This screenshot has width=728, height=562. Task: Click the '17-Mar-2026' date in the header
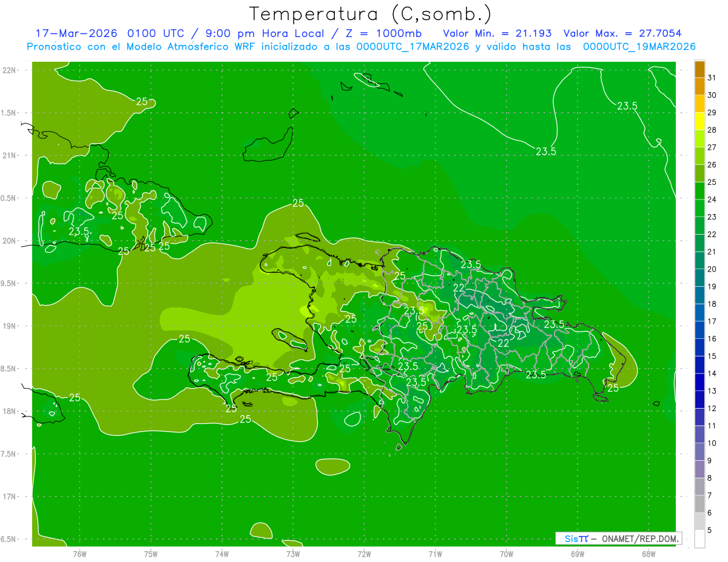[77, 33]
